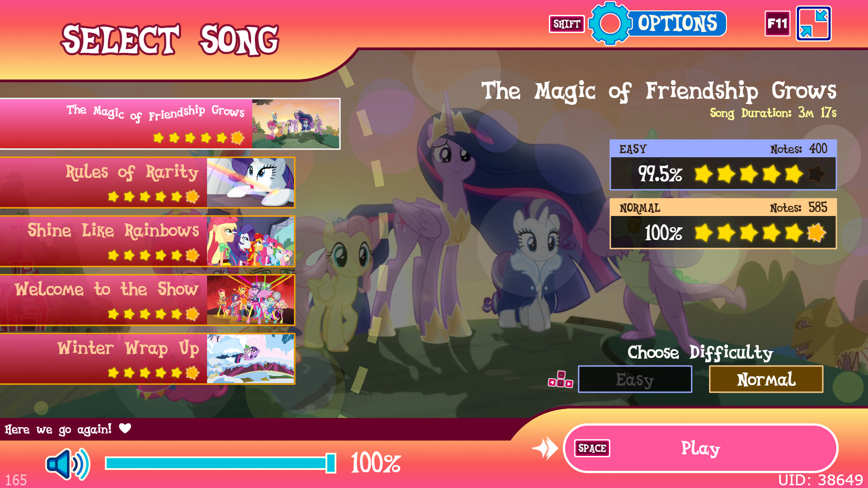868x488 pixels.
Task: Click the F11 key indicator icon
Action: (x=778, y=23)
